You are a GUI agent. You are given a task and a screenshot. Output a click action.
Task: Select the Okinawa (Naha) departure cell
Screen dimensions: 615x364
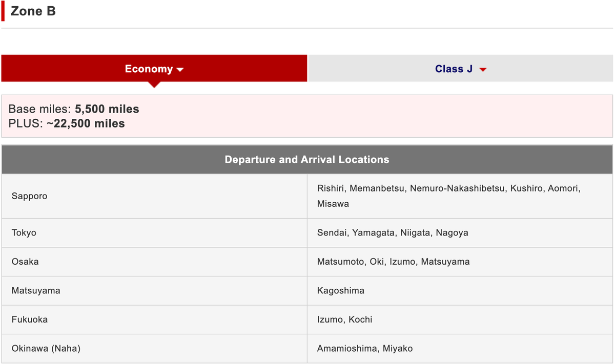(46, 349)
